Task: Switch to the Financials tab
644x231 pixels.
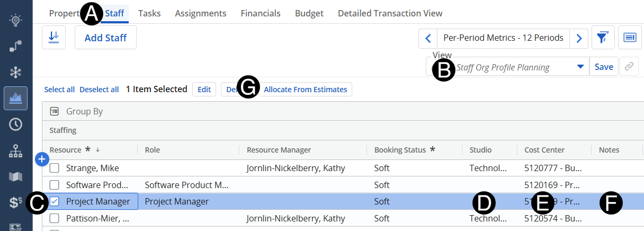Action: (261, 13)
